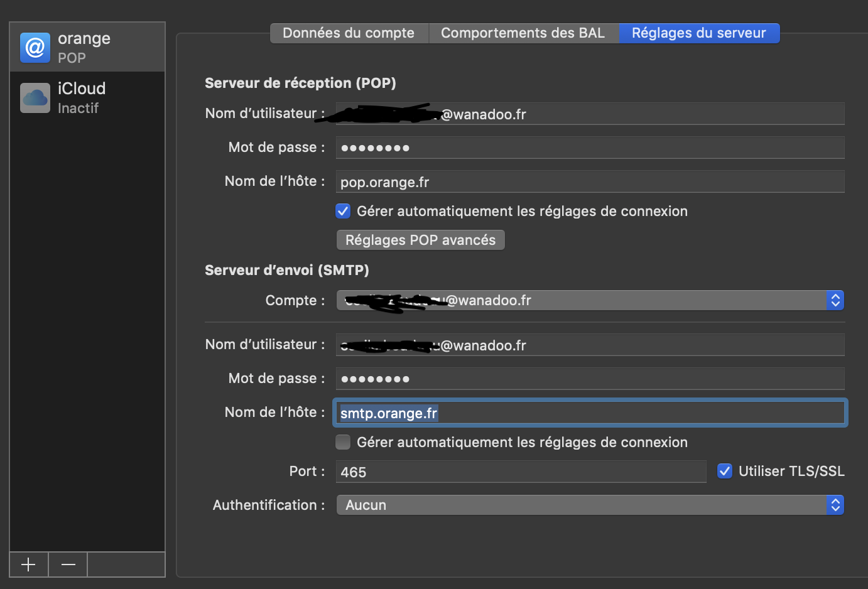This screenshot has height=589, width=868.
Task: Click the Authentification dropdown stepper arrows
Action: point(835,505)
